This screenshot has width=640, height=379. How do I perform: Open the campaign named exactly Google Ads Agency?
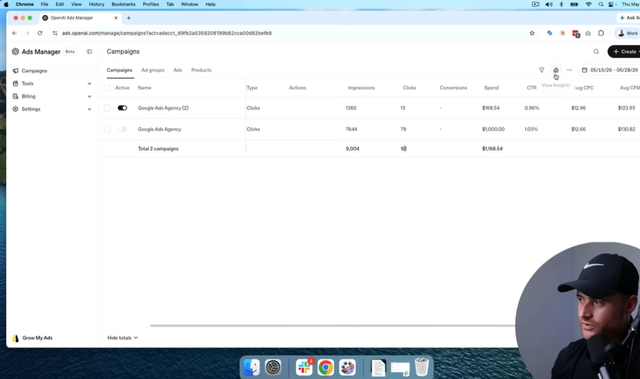[159, 129]
